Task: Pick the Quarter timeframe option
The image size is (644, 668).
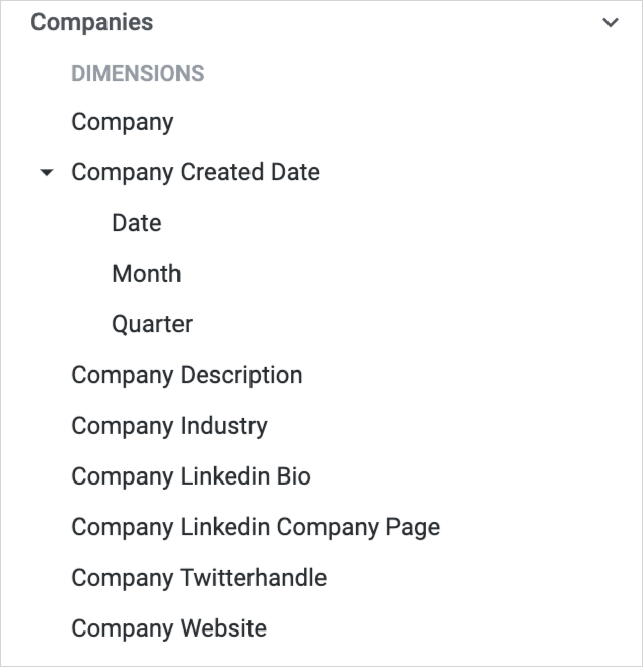Action: (152, 324)
